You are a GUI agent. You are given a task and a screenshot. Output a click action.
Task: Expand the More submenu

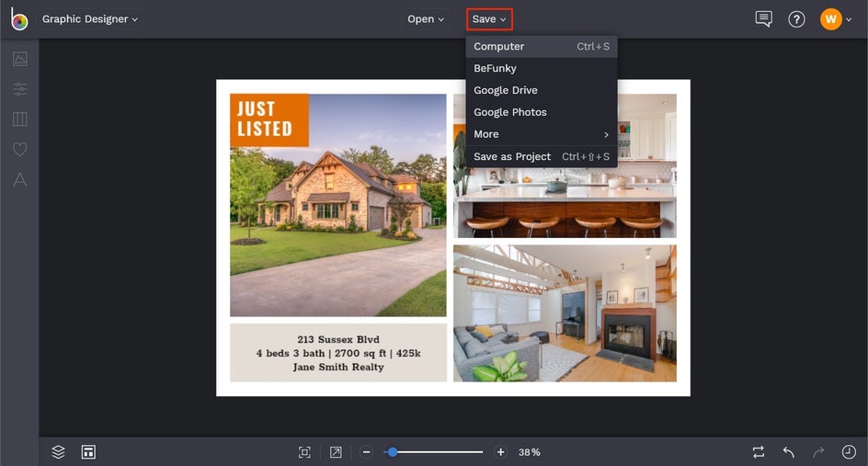542,134
